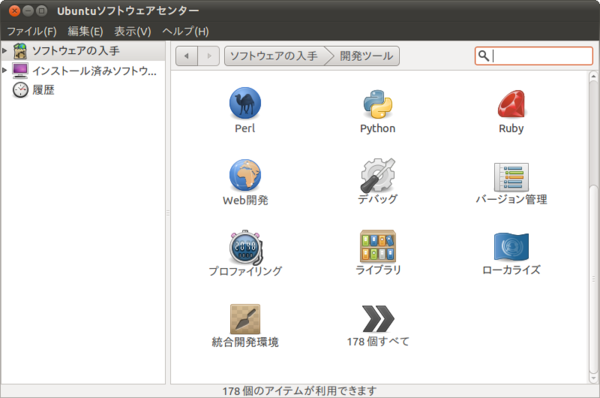Click the 'Perl' label
Viewport: 600px width, 398px height.
coord(245,128)
